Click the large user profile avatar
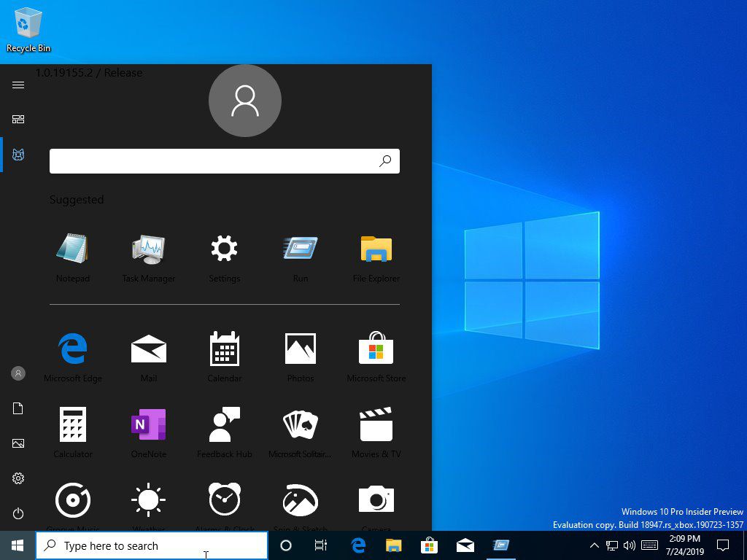The width and height of the screenshot is (747, 560). click(x=245, y=101)
